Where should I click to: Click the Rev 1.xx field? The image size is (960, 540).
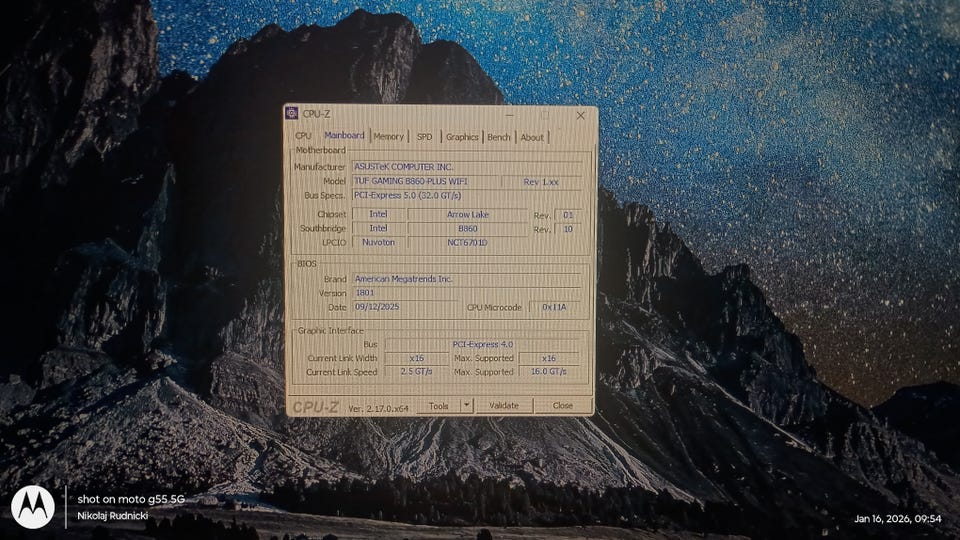[x=541, y=182]
